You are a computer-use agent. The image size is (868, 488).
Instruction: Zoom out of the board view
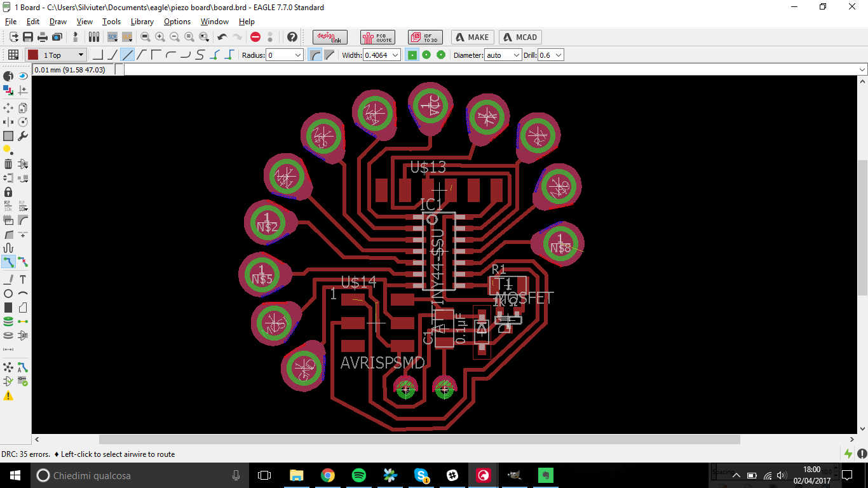click(175, 37)
